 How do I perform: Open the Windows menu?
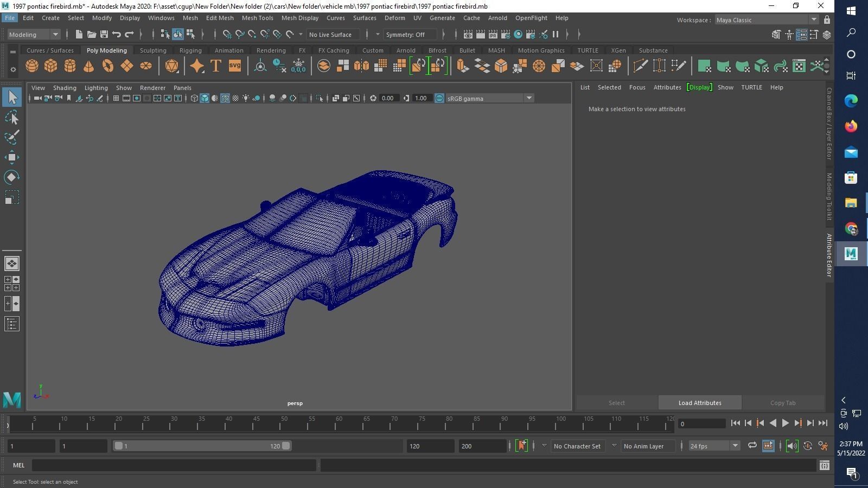[x=161, y=18]
